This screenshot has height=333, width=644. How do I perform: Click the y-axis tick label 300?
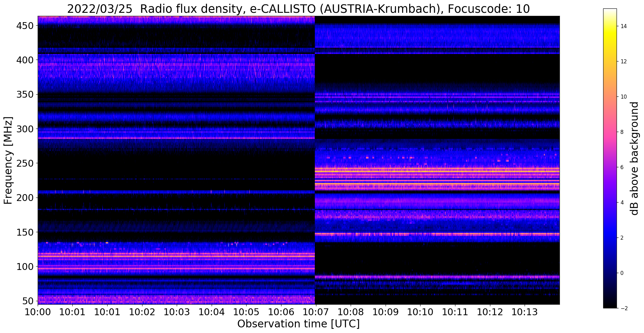pyautogui.click(x=25, y=129)
